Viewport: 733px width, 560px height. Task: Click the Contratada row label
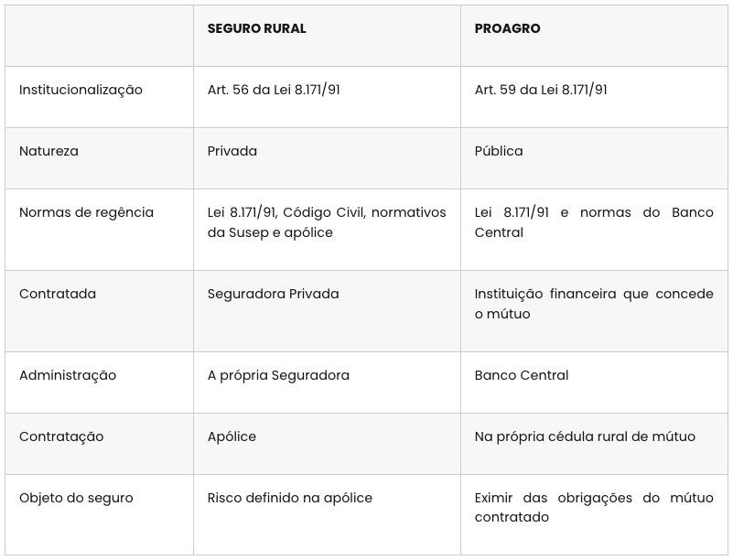pyautogui.click(x=58, y=294)
